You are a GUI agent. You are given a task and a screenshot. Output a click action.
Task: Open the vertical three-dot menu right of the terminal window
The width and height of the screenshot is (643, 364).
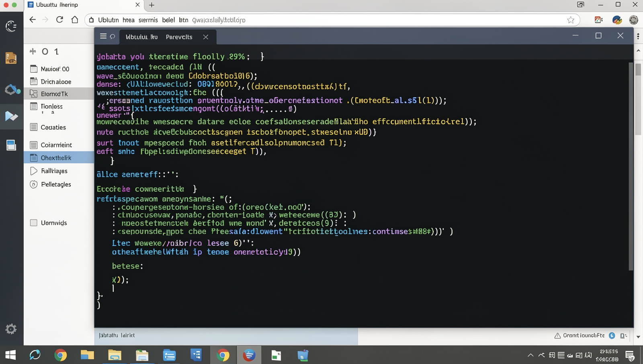tap(638, 36)
